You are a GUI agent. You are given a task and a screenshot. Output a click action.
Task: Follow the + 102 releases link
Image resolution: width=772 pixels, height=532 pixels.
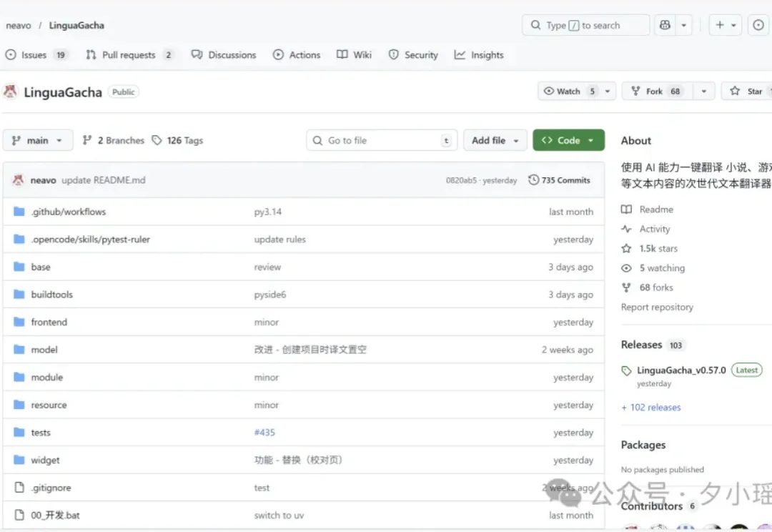click(650, 407)
